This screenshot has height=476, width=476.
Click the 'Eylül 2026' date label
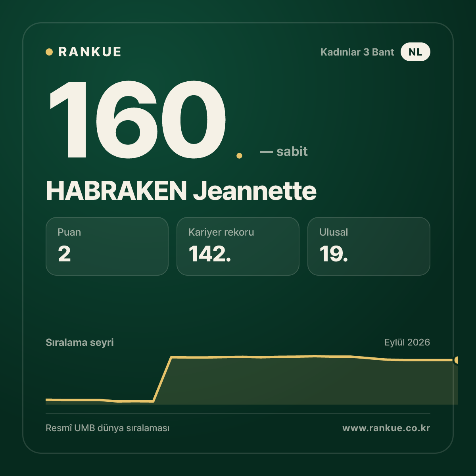click(x=407, y=342)
